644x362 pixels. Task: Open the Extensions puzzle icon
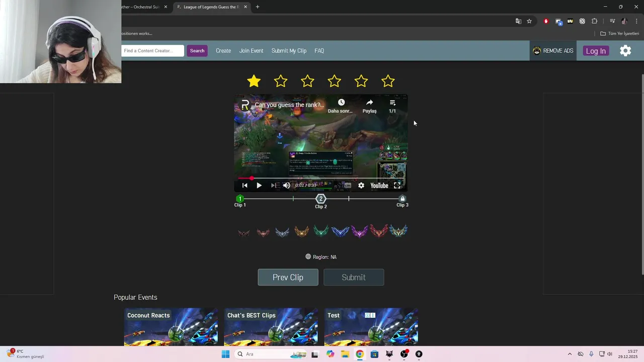pyautogui.click(x=594, y=21)
